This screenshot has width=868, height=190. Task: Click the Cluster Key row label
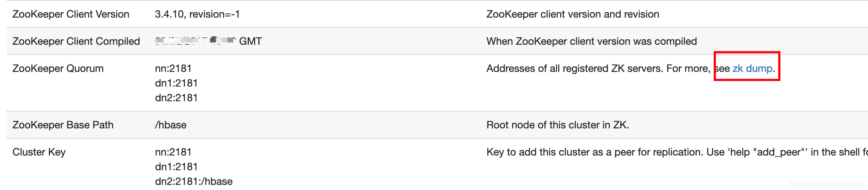39,152
